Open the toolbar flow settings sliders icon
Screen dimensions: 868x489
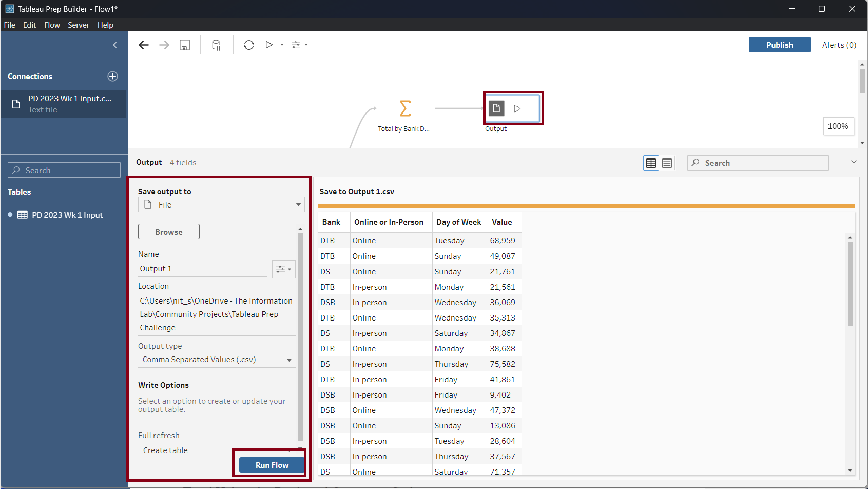pyautogui.click(x=296, y=45)
